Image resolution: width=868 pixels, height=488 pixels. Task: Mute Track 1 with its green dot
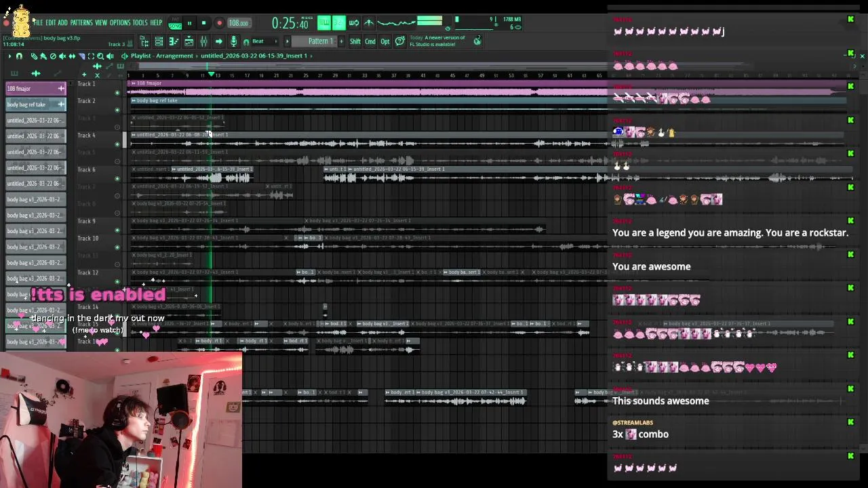pos(117,93)
